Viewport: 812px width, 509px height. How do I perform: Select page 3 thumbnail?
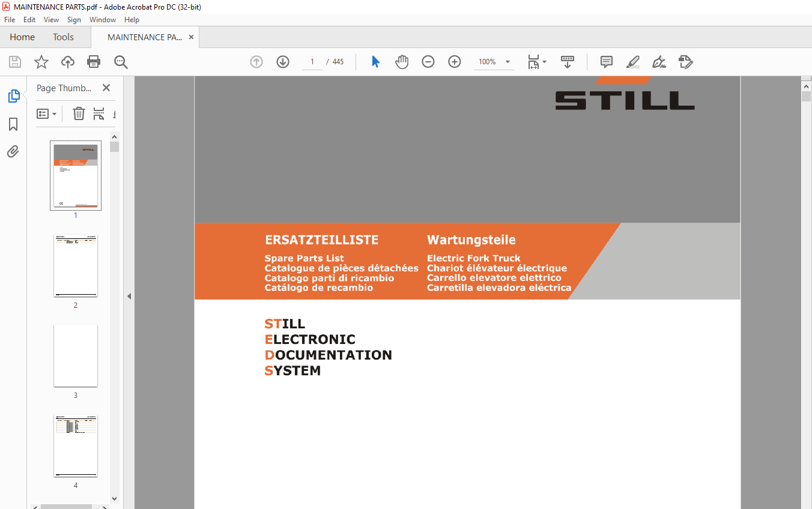click(x=76, y=356)
